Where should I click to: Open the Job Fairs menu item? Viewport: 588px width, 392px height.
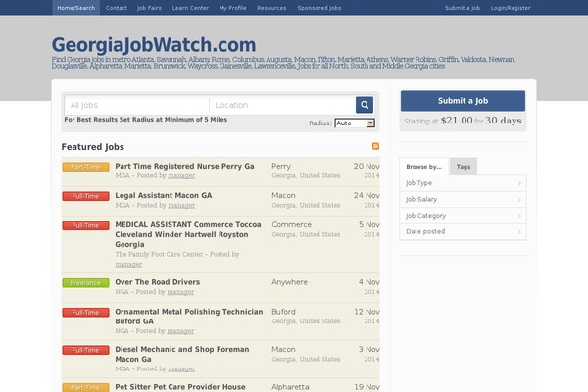[149, 8]
